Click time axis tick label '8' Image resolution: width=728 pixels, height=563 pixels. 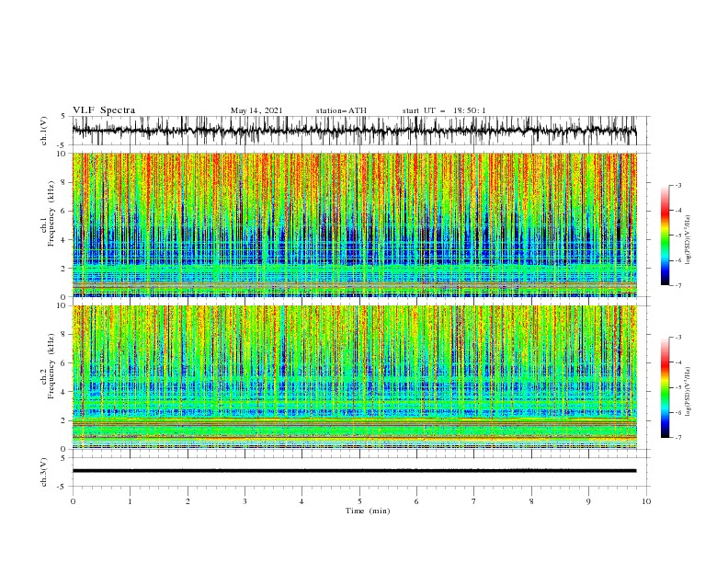click(x=531, y=501)
